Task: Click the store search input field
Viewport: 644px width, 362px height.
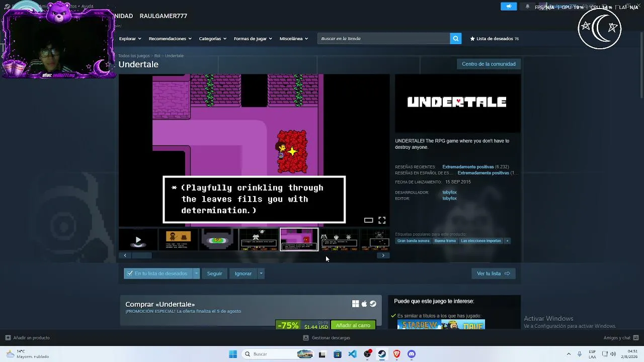Action: tap(383, 38)
